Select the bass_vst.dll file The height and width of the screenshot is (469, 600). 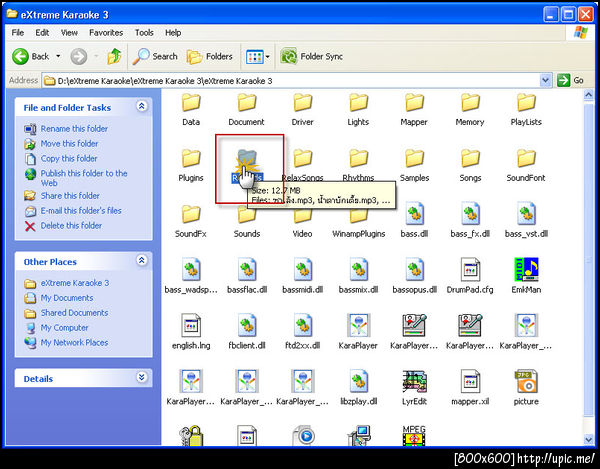(x=526, y=220)
